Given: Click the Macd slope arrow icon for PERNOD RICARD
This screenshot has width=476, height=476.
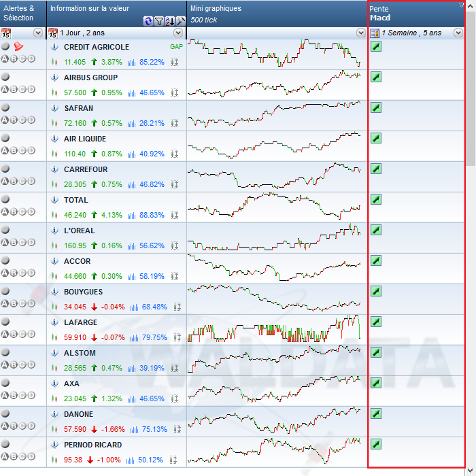Looking at the screenshot, I should (x=376, y=444).
